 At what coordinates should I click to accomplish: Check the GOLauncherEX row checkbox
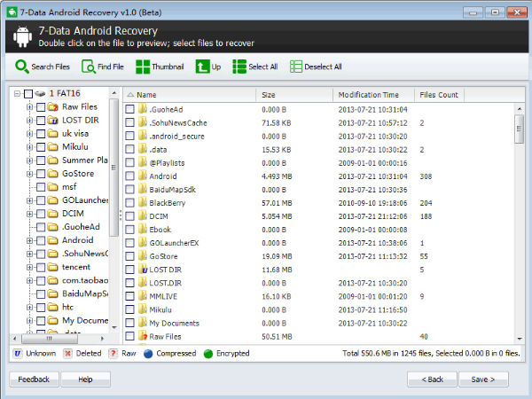tap(129, 243)
